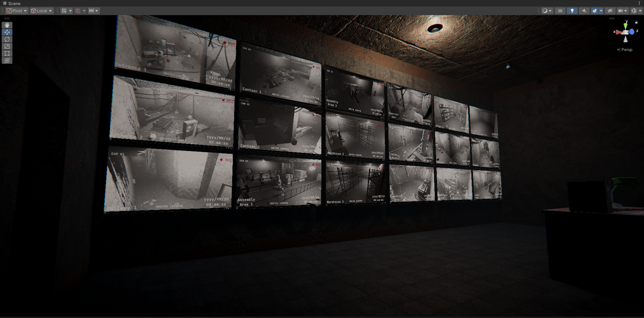
Task: Open the Pivot handle position dropdown
Action: pos(16,11)
